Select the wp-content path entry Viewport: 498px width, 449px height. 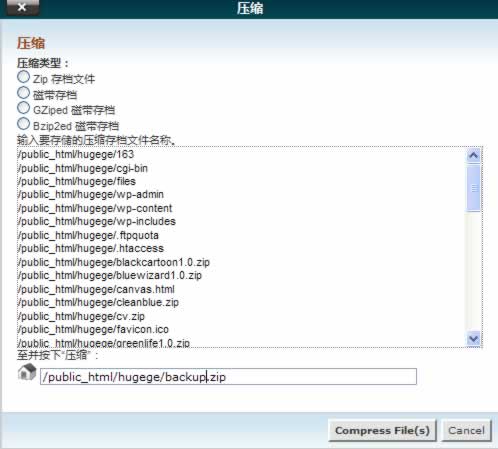[x=95, y=208]
